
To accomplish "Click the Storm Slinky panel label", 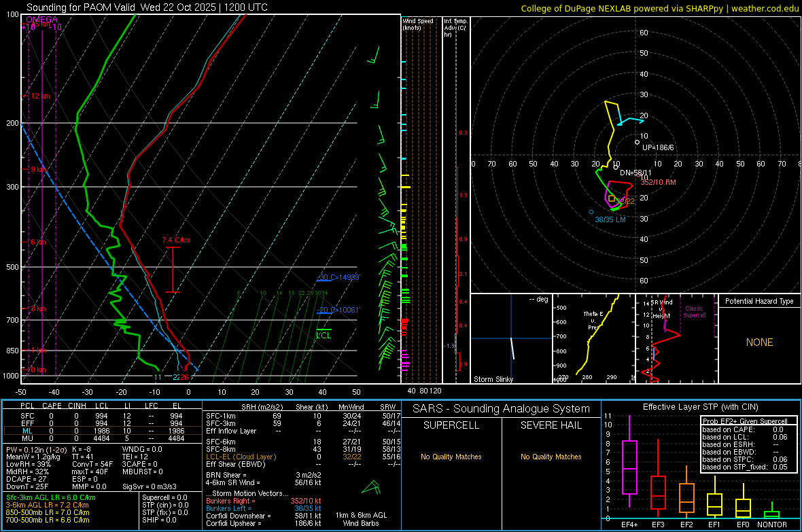I will 493,379.
